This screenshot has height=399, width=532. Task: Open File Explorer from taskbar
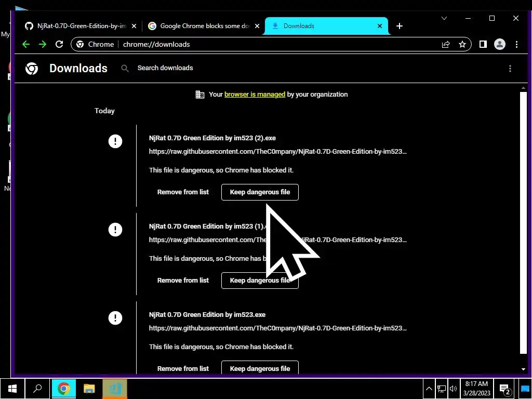89,389
